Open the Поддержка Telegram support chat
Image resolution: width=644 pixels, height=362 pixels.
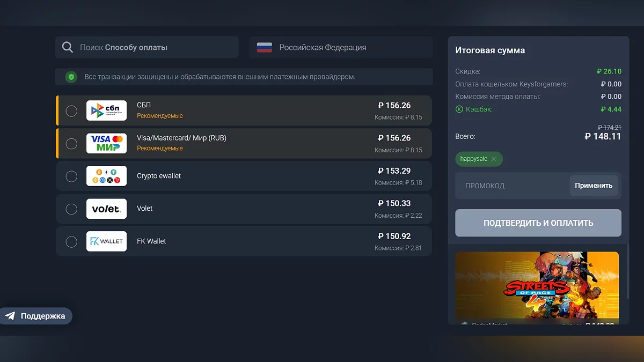coord(36,316)
